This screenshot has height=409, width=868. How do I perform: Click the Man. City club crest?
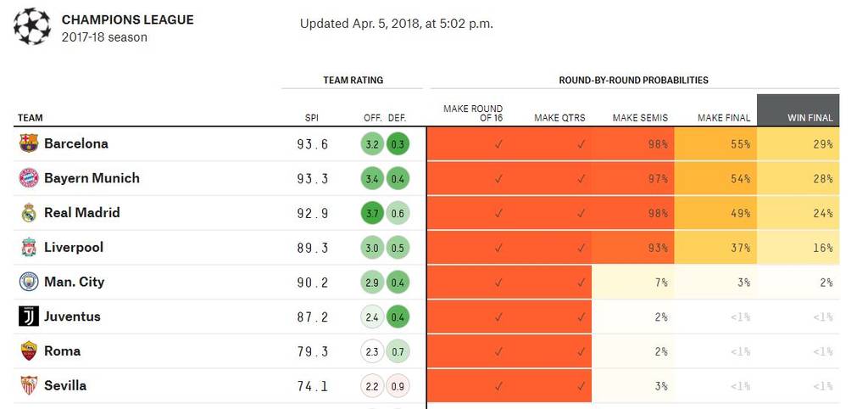coord(29,282)
